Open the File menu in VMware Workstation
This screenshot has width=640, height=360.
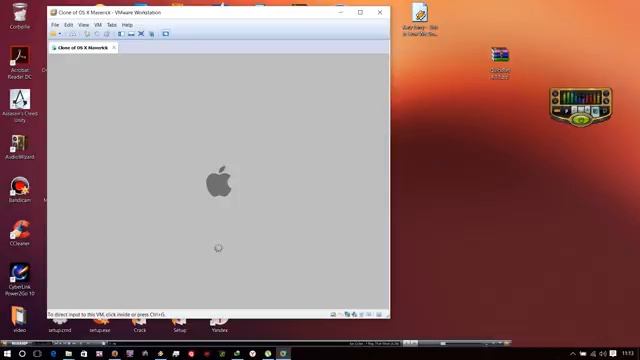(55, 25)
